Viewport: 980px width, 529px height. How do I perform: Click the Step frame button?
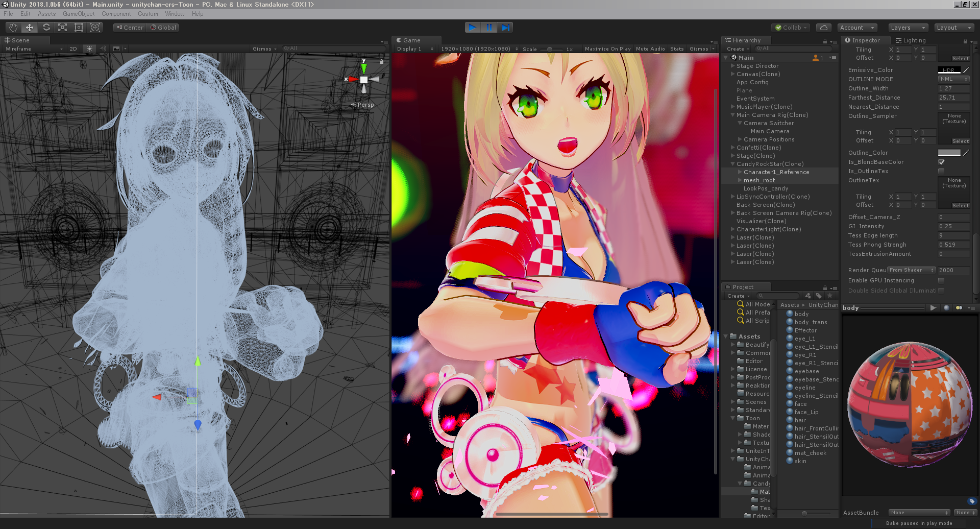tap(505, 28)
